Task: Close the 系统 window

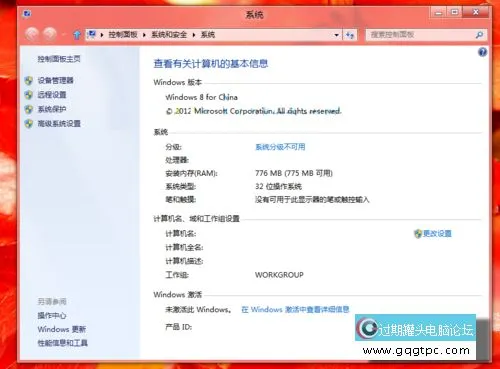Action: click(x=476, y=13)
